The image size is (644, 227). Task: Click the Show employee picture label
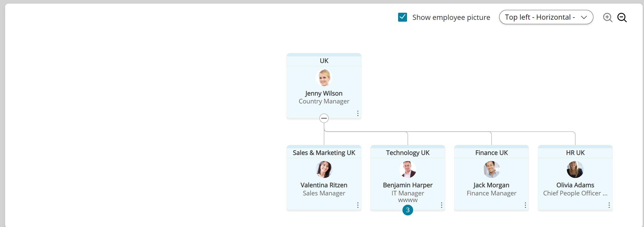point(451,17)
